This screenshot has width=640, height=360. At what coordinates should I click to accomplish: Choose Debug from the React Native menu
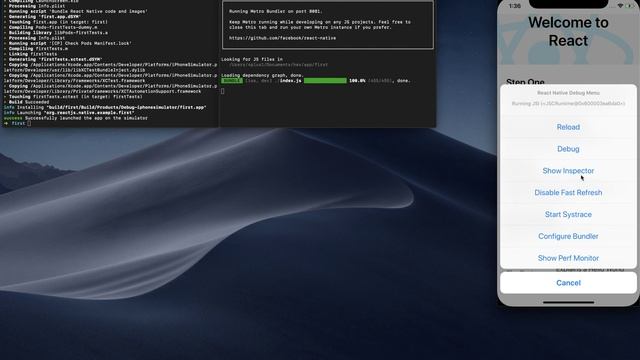[x=568, y=149]
